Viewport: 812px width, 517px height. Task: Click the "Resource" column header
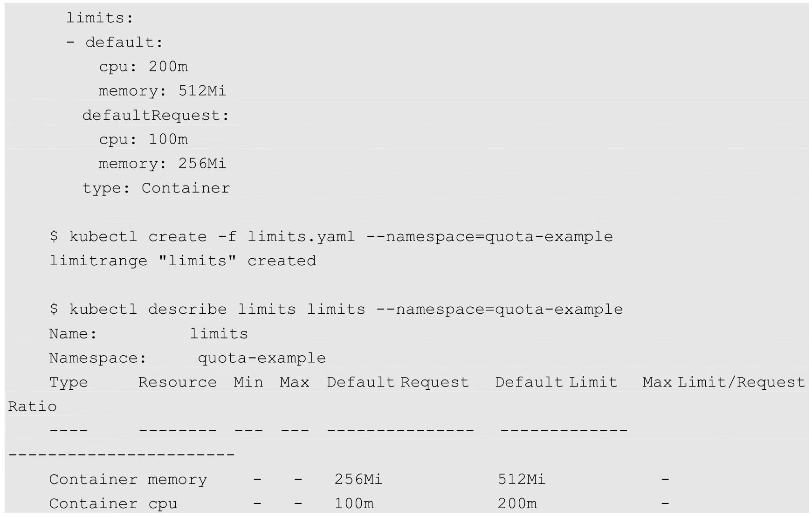click(177, 382)
